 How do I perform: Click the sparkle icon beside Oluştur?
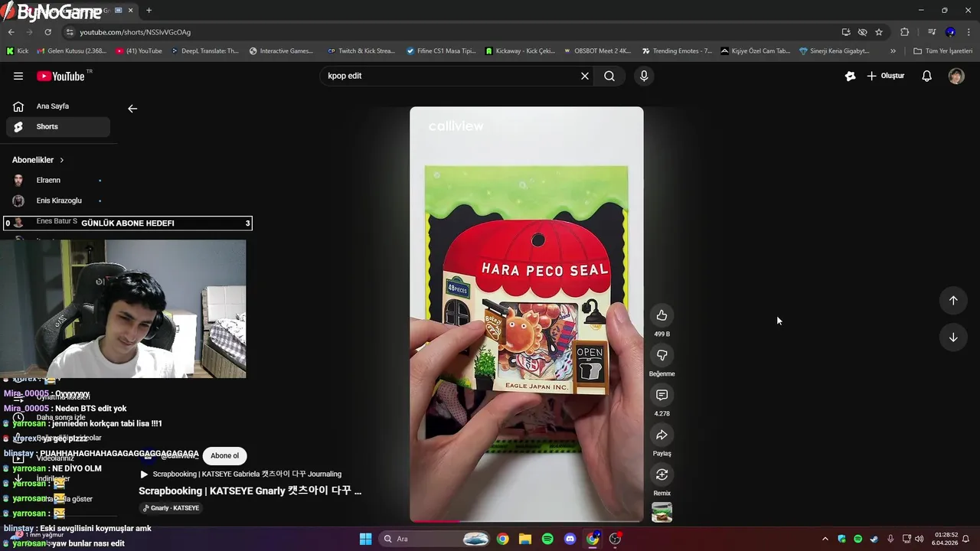click(850, 76)
